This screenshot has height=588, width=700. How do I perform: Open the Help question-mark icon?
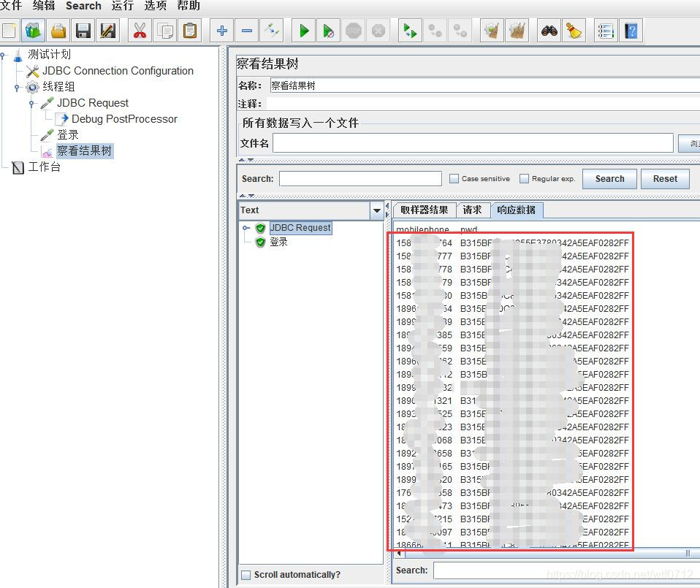pos(631,31)
